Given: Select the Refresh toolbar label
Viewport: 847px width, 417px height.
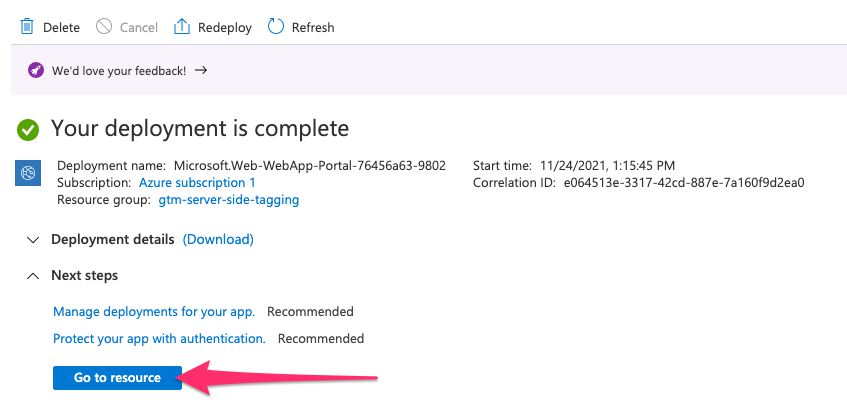Looking at the screenshot, I should tap(313, 28).
